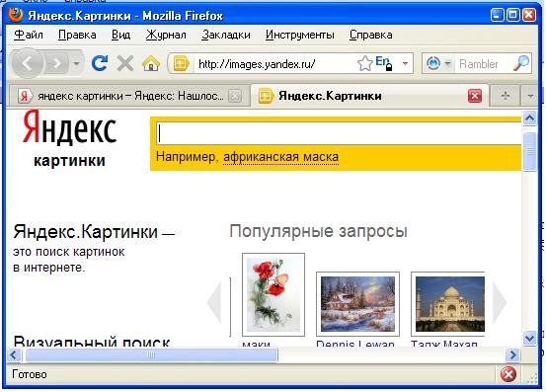Open the recent pages history dropdown arrow

click(77, 64)
